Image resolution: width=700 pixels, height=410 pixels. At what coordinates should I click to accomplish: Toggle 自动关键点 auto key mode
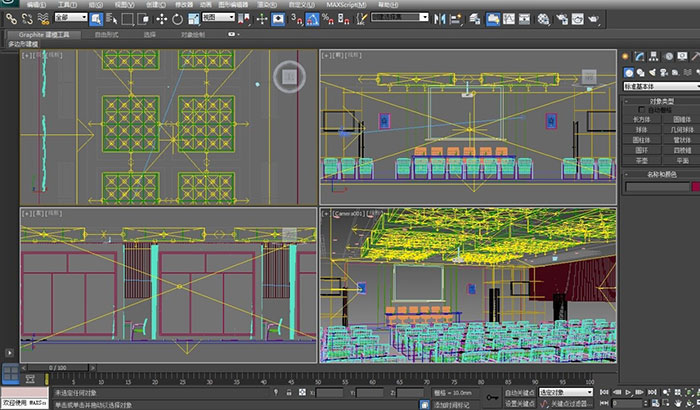click(x=519, y=393)
